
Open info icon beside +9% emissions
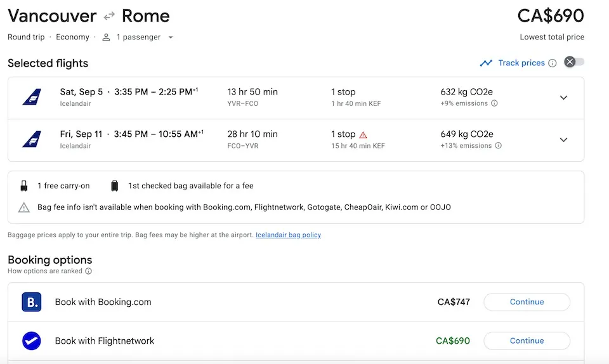[494, 103]
